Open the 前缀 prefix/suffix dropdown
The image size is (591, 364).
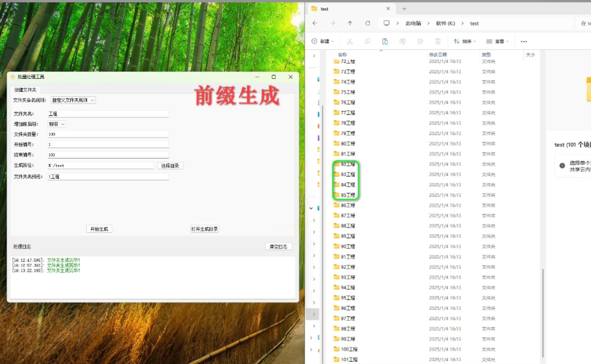coord(56,124)
